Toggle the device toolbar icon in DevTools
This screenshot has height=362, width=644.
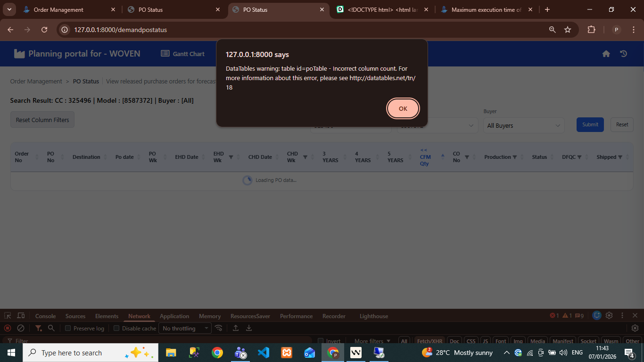pos(21,316)
